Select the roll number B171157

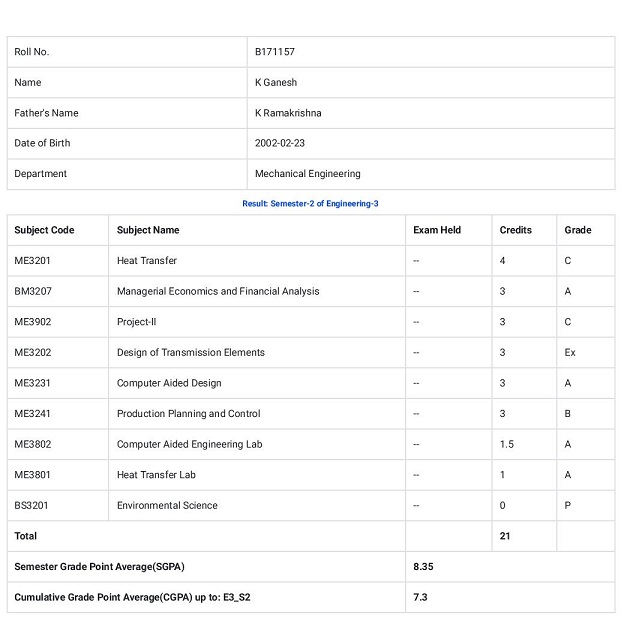[275, 52]
